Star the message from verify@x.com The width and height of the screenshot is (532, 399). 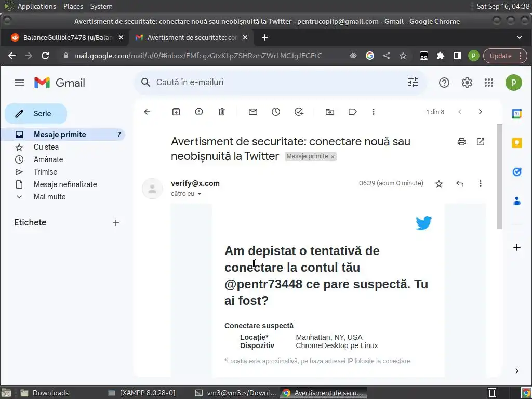coord(439,183)
